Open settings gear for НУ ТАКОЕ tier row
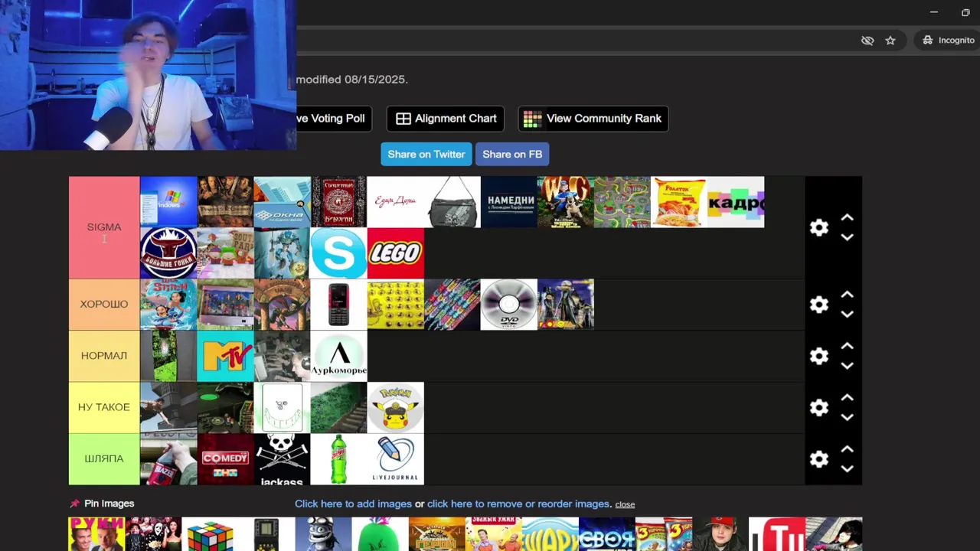This screenshot has width=980, height=551. tap(819, 407)
